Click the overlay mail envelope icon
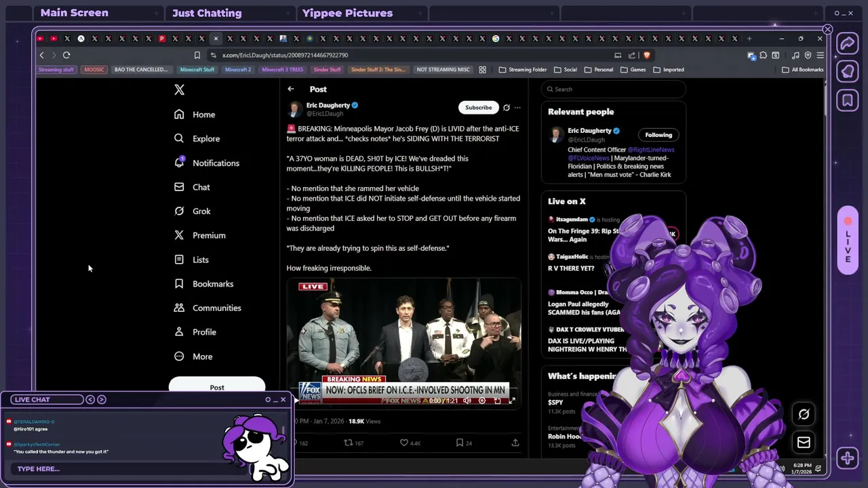The width and height of the screenshot is (868, 488). coord(804,443)
